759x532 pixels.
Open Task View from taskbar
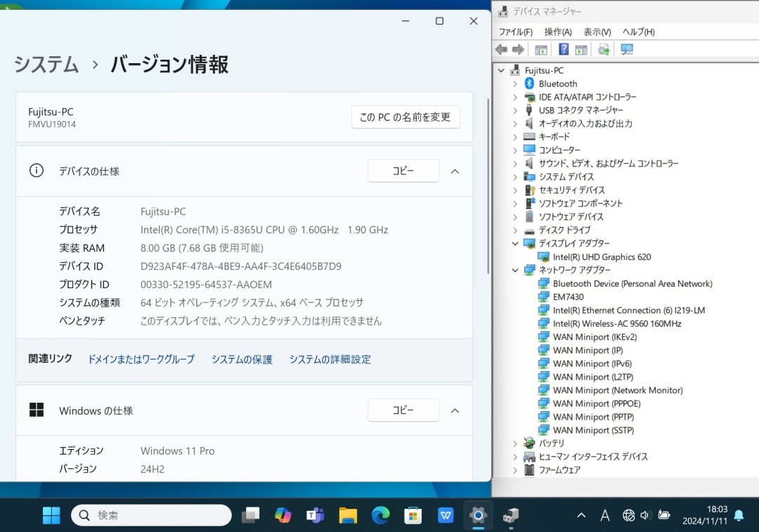click(251, 515)
